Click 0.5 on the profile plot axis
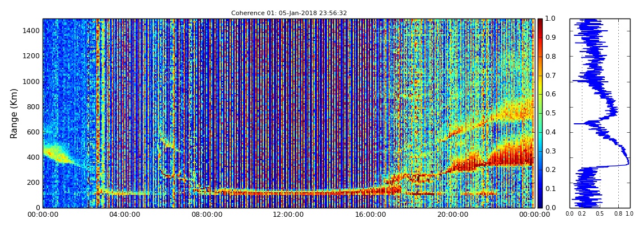 (600, 214)
